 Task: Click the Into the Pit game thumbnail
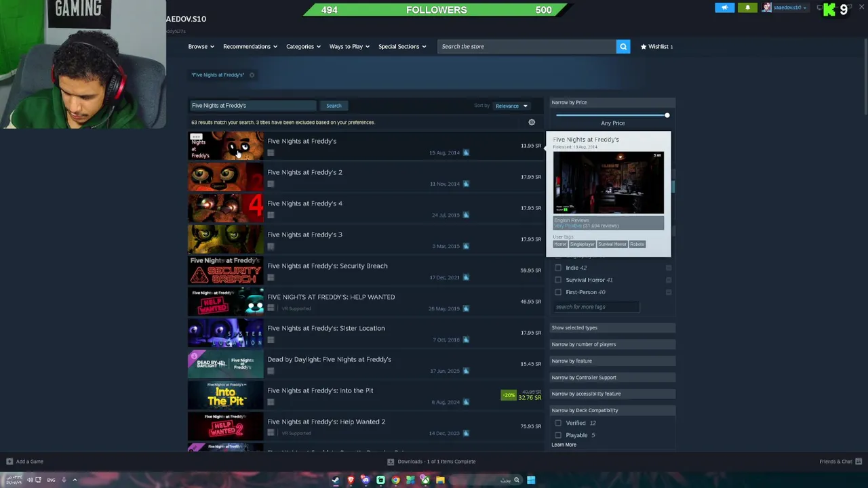pyautogui.click(x=225, y=395)
